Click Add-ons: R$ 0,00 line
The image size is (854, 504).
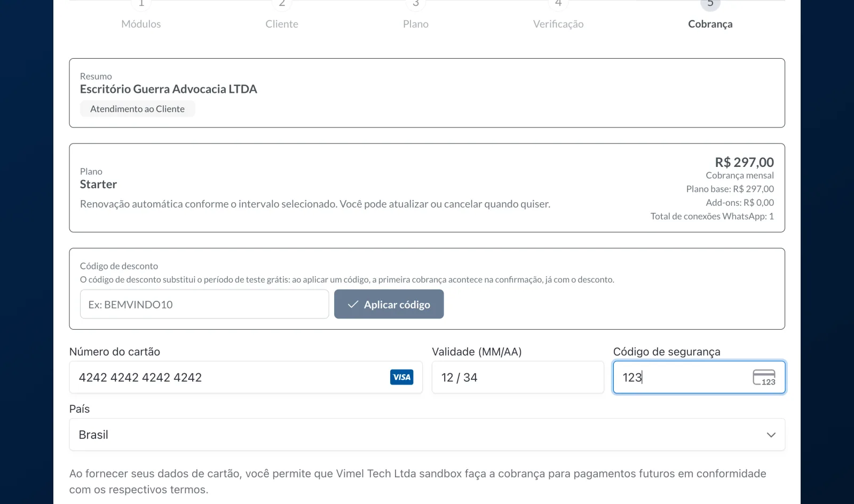(x=740, y=203)
